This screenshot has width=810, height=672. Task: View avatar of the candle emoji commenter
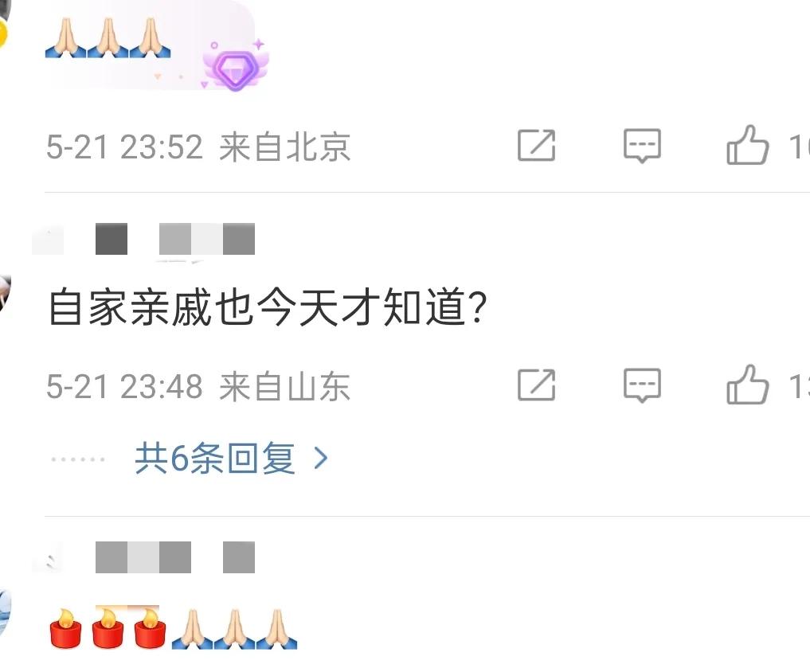point(4,612)
